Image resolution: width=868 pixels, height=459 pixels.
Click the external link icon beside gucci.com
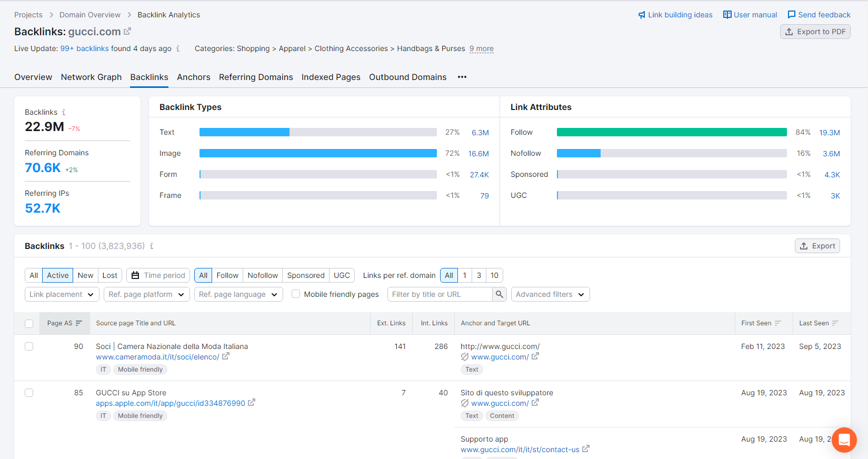[127, 32]
